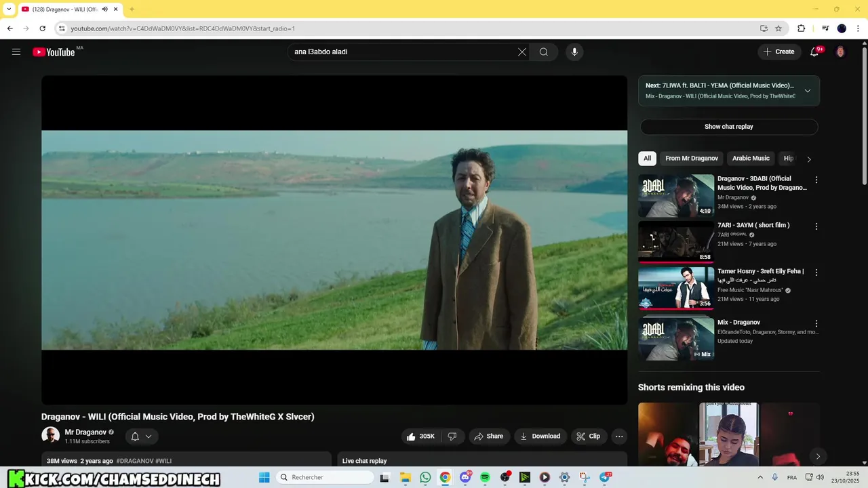Image resolution: width=868 pixels, height=488 pixels.
Task: Click the Create button
Action: 778,52
